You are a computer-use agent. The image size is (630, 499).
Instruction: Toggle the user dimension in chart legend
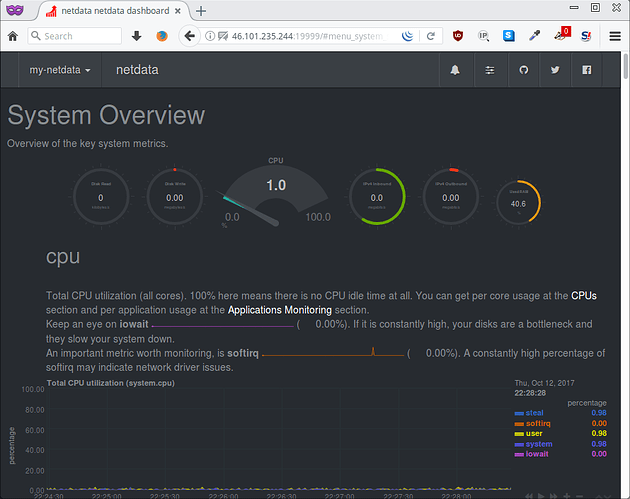point(535,433)
